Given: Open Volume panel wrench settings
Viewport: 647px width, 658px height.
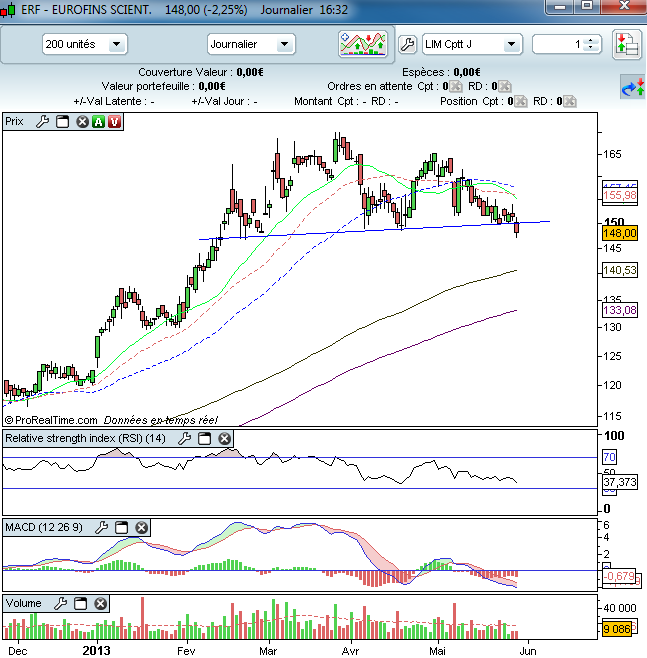Looking at the screenshot, I should [x=60, y=603].
